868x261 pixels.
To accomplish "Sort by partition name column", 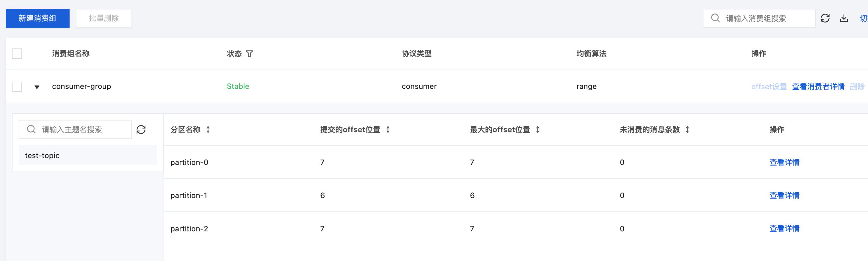I will pyautogui.click(x=208, y=129).
